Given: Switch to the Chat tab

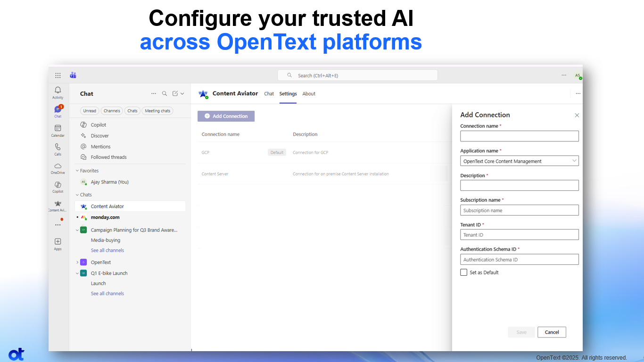Looking at the screenshot, I should [269, 94].
